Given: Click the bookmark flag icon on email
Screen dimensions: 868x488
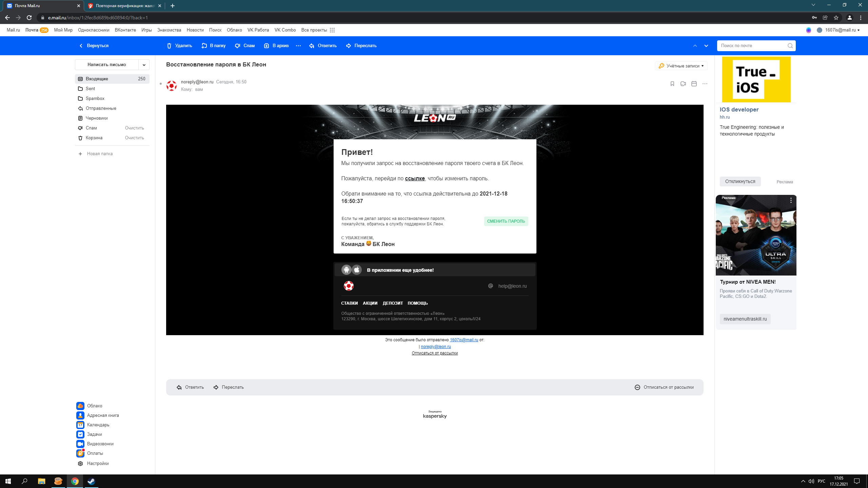Looking at the screenshot, I should 672,84.
